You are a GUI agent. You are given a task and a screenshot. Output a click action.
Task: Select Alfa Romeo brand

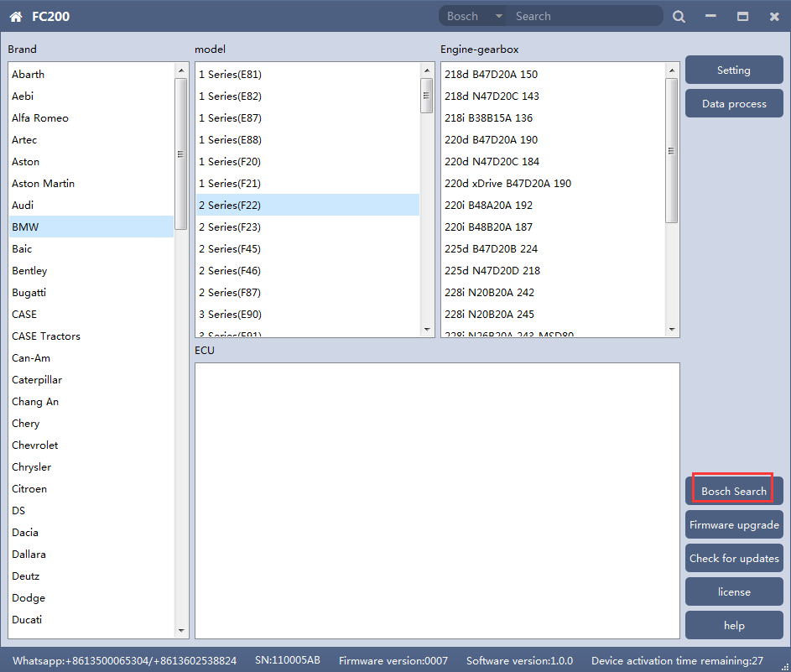click(x=91, y=117)
